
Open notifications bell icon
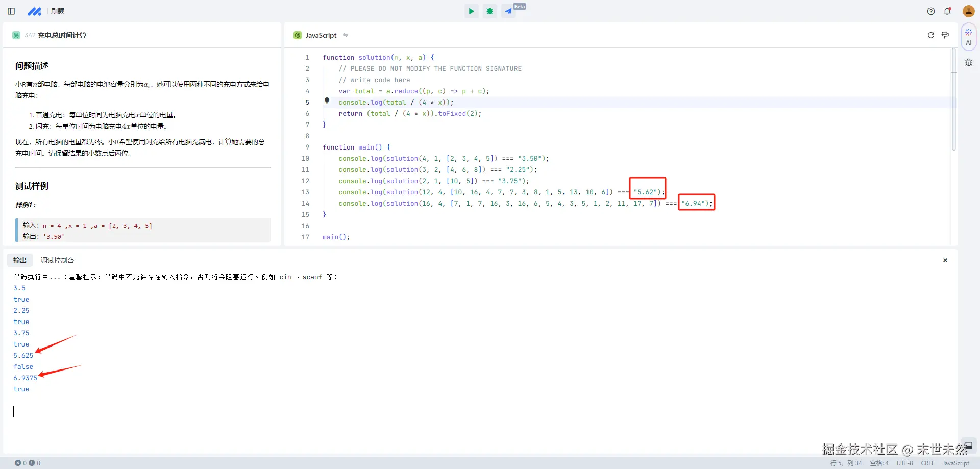(x=947, y=11)
